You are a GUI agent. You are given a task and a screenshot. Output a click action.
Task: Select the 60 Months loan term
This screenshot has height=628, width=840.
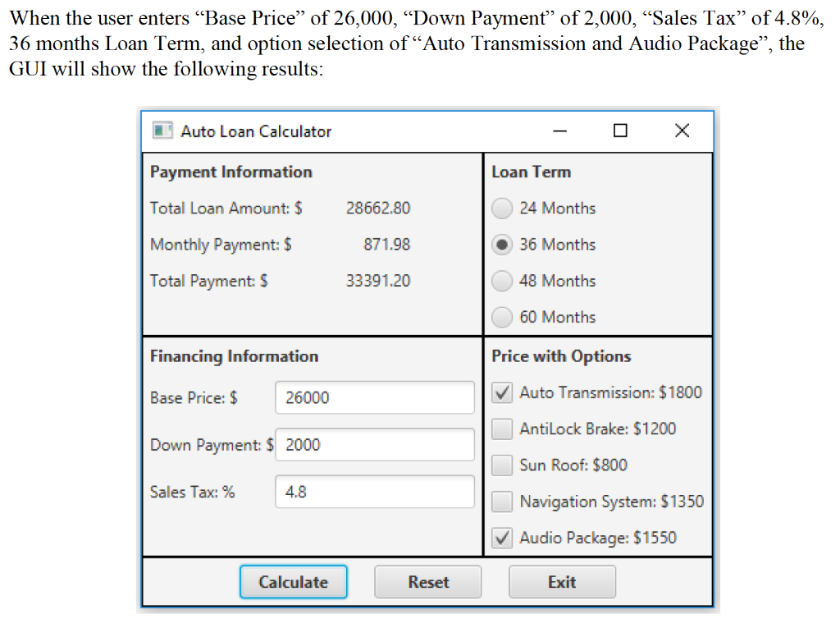point(501,317)
